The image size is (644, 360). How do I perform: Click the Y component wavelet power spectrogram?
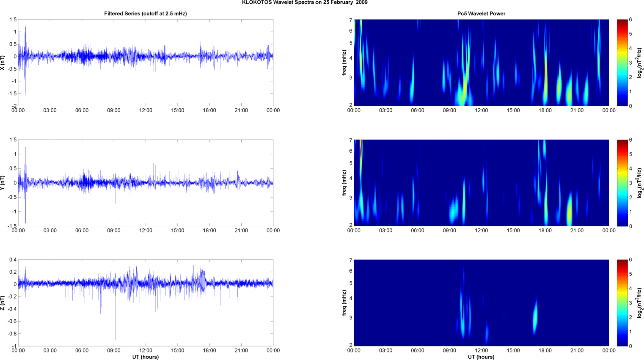(x=481, y=183)
